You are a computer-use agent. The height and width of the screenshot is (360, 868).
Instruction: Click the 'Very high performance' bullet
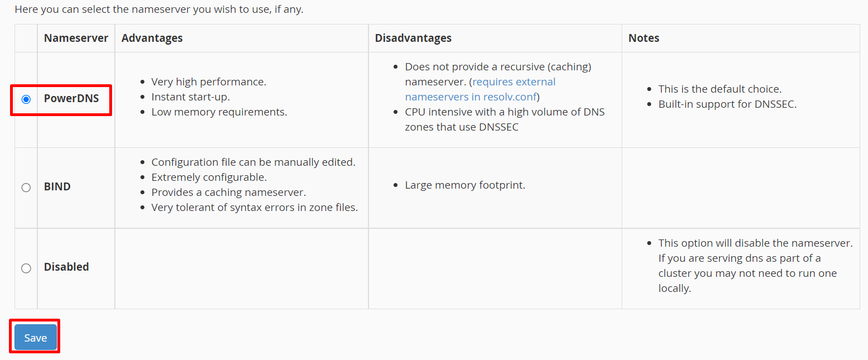coord(209,81)
